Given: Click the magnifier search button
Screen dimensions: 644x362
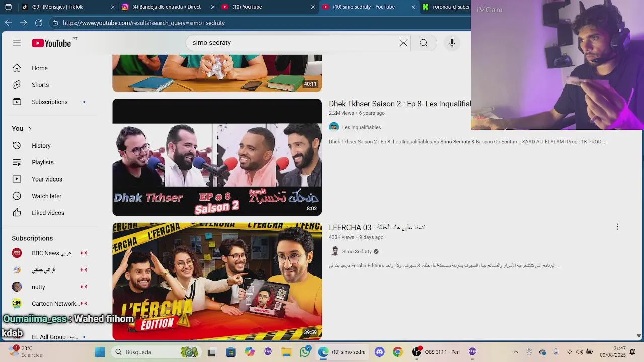Looking at the screenshot, I should [x=424, y=43].
